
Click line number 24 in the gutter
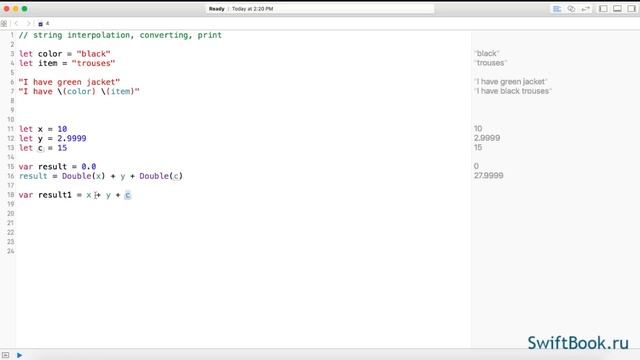[11, 251]
